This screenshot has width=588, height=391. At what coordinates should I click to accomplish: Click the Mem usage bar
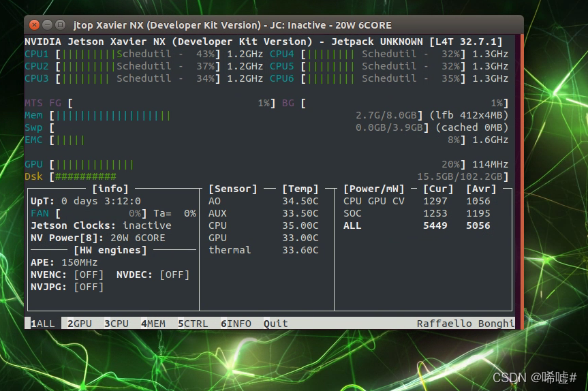pyautogui.click(x=236, y=116)
